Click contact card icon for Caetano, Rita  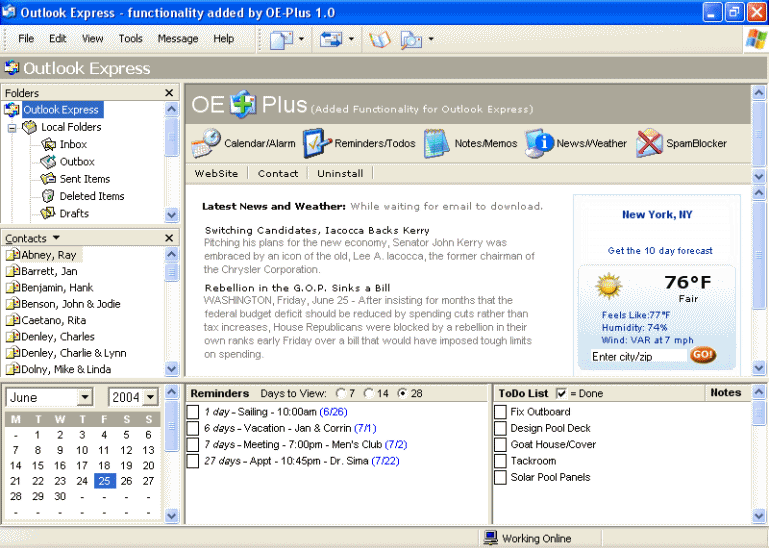pos(12,320)
